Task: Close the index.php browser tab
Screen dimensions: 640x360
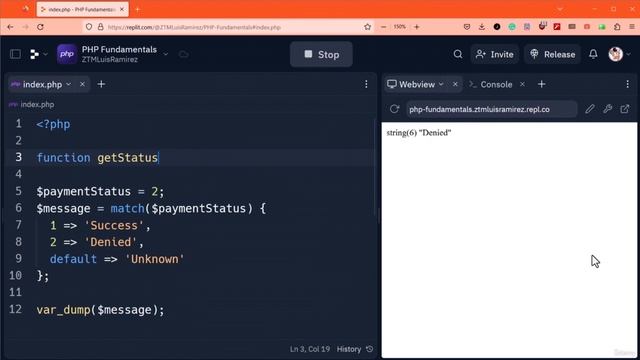Action: (x=122, y=9)
